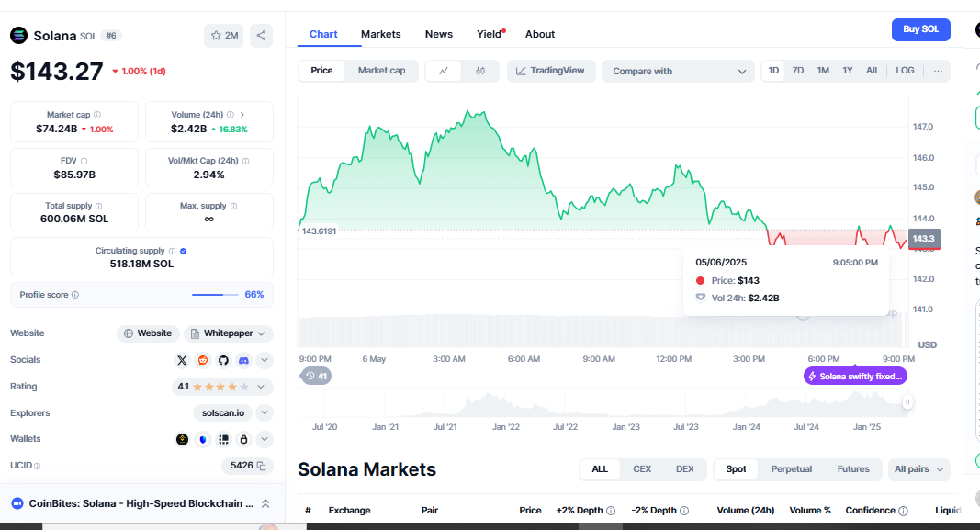Open the Yield tab
The height and width of the screenshot is (530, 980).
(x=490, y=34)
